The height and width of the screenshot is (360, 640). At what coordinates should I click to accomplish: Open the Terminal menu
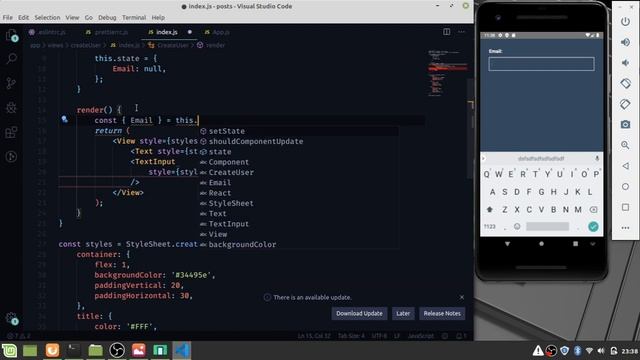(x=134, y=18)
